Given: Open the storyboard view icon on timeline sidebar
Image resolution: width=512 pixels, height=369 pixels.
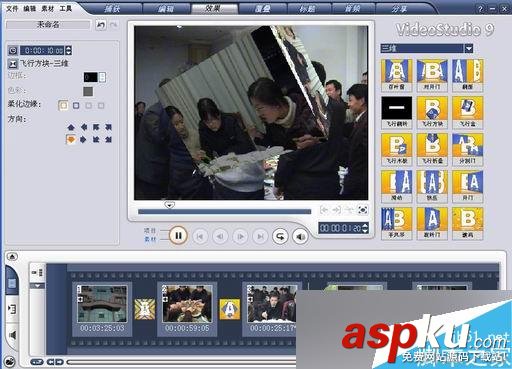Looking at the screenshot, I should point(12,283).
